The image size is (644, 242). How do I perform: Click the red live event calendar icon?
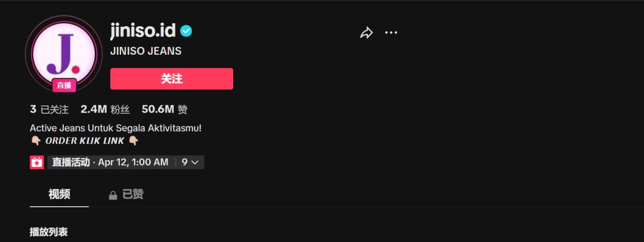click(x=37, y=162)
